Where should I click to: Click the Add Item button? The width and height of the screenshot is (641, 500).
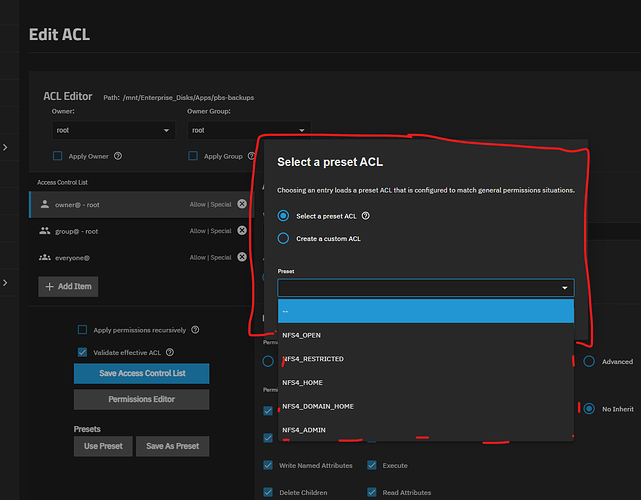tap(68, 287)
